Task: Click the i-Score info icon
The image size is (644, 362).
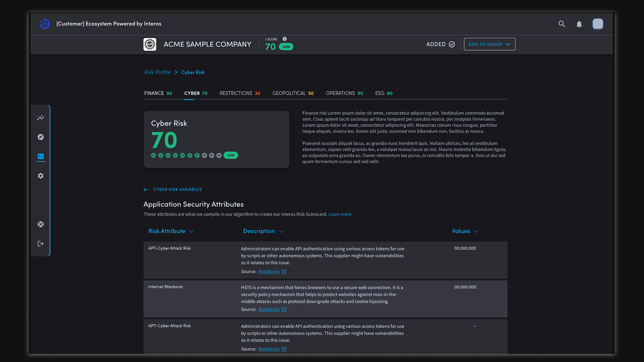Action: [x=285, y=39]
